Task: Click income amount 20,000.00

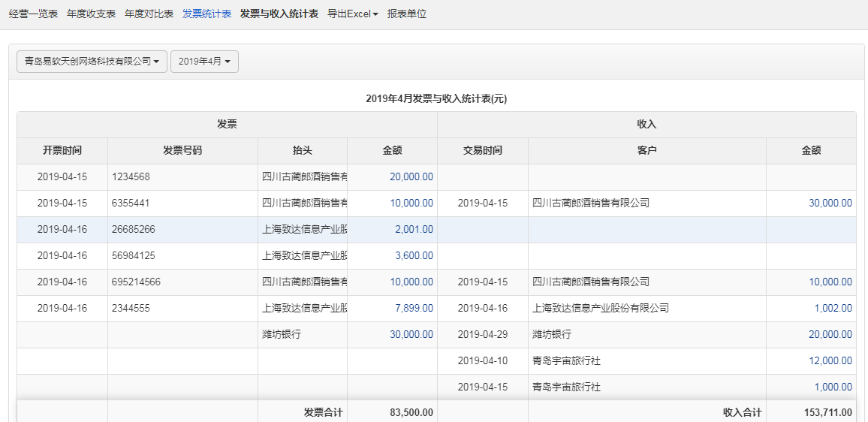Action: point(830,335)
